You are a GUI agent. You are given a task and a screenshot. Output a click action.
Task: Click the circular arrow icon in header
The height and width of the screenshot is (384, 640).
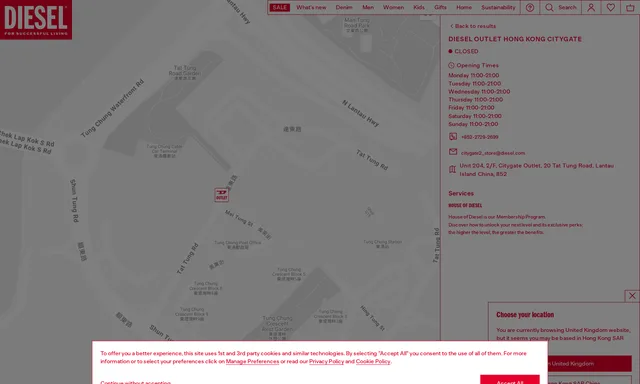pos(530,7)
